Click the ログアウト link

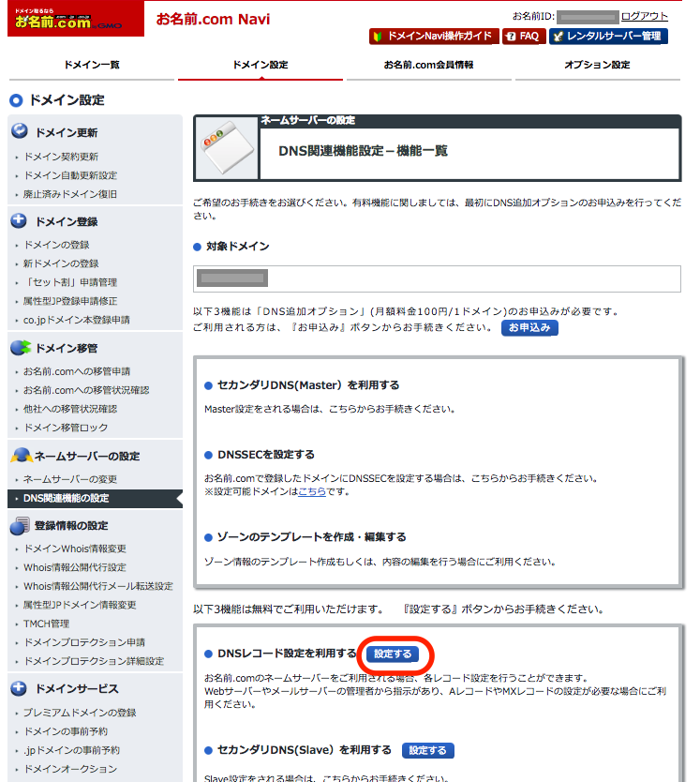(x=644, y=16)
